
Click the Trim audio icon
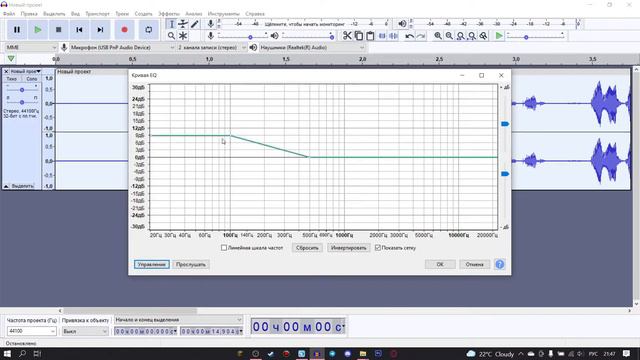coord(382,36)
